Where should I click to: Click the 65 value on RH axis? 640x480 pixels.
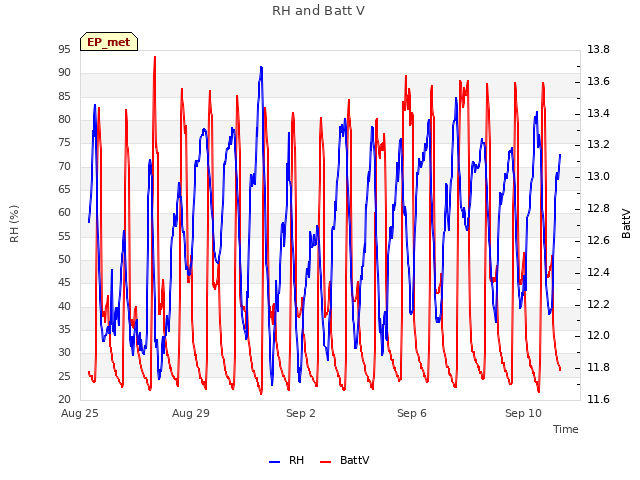(x=64, y=189)
